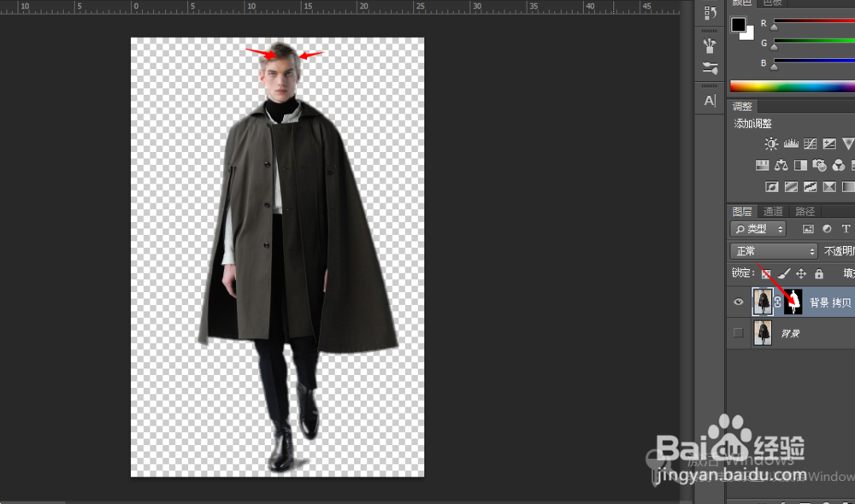Viewport: 855px width, 504px height.
Task: Add a Curves adjustment layer
Action: 811,144
